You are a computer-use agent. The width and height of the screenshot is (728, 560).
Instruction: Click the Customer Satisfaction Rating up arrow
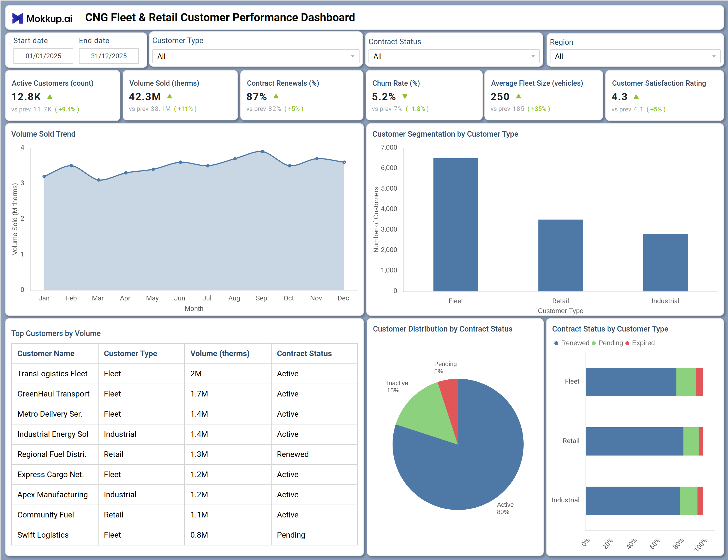coord(636,97)
